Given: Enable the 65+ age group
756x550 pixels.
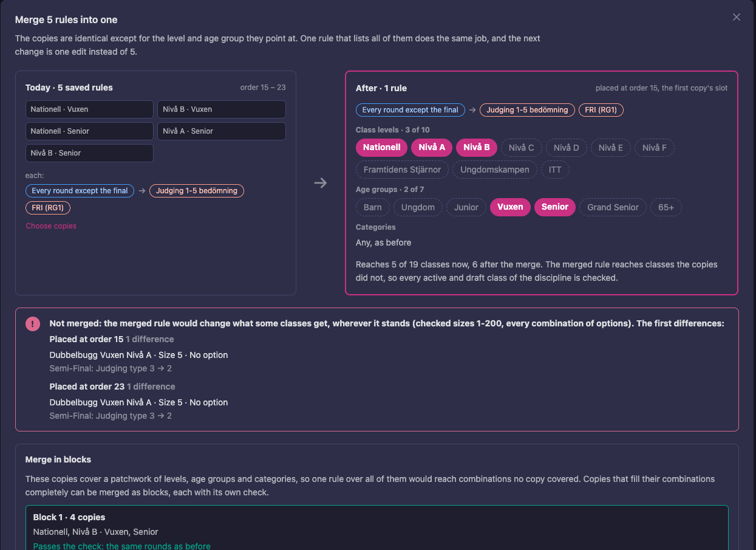Looking at the screenshot, I should tap(666, 207).
